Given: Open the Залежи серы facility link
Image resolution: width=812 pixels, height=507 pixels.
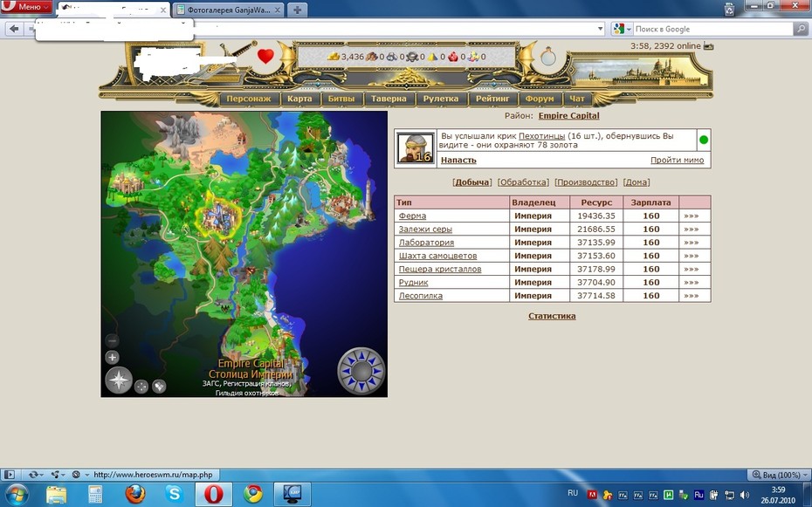Looking at the screenshot, I should click(425, 229).
